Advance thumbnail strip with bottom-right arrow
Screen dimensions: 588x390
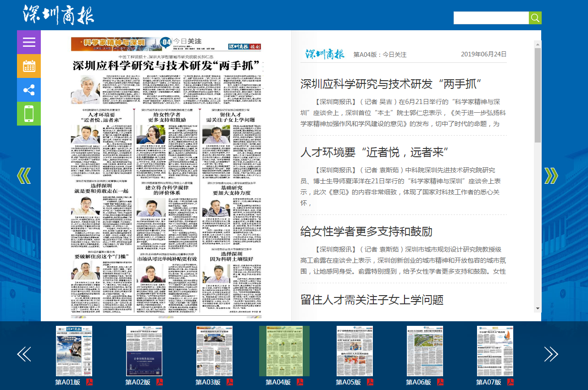click(551, 354)
